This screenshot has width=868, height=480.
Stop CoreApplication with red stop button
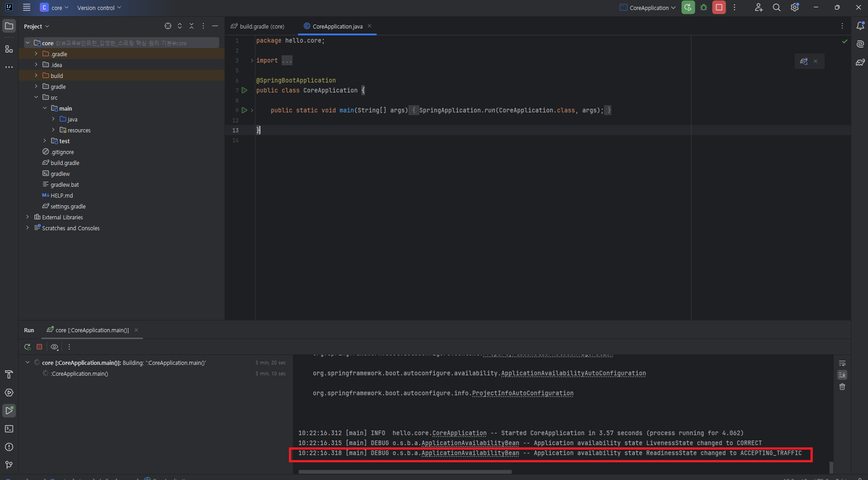(x=719, y=7)
